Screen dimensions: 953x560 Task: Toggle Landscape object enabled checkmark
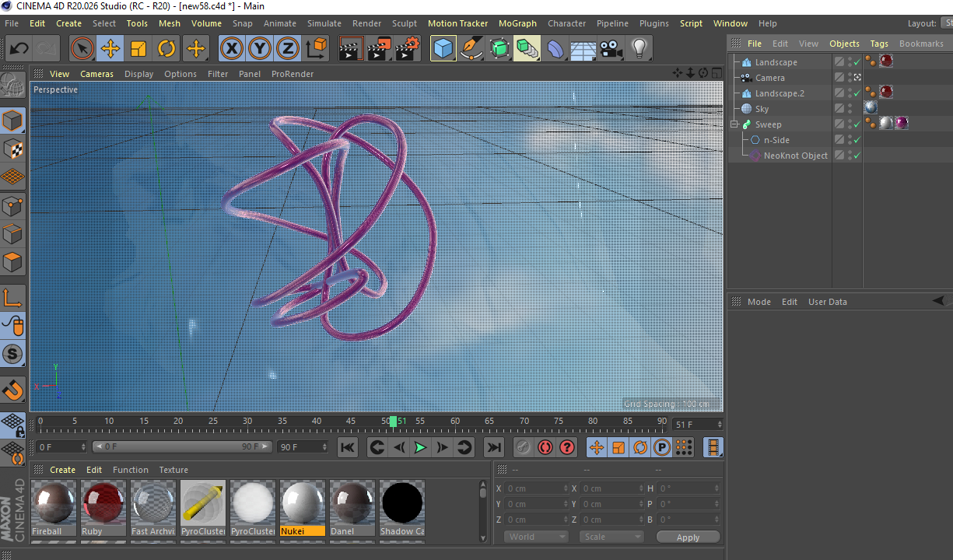[x=857, y=62]
